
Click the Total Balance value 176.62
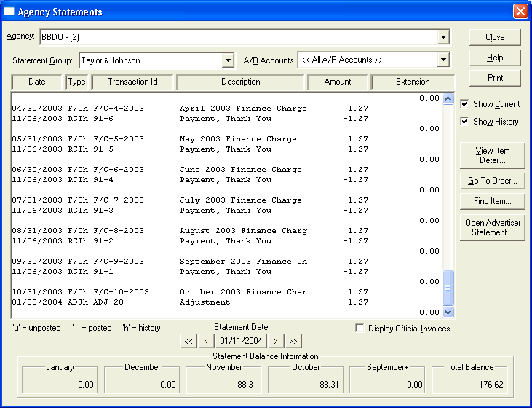[491, 385]
